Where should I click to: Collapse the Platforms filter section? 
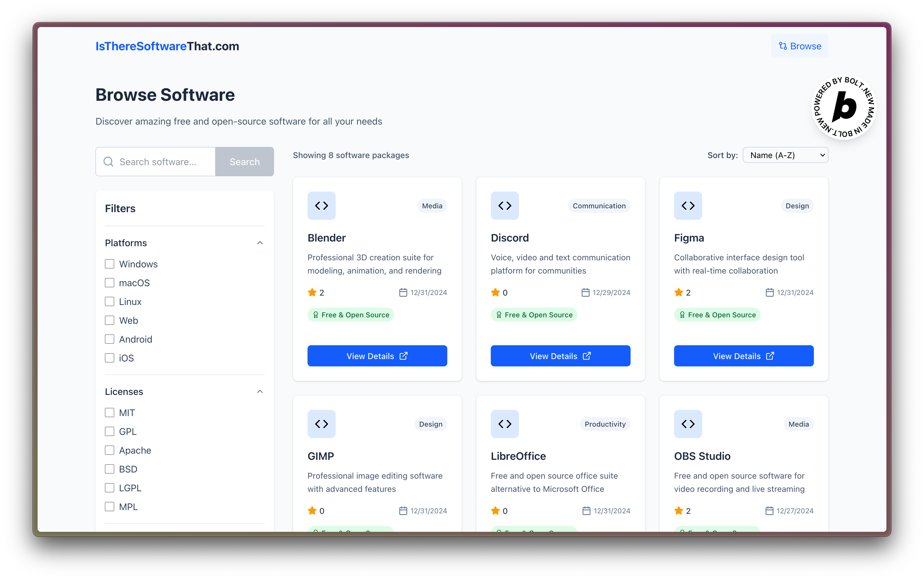[x=260, y=243]
